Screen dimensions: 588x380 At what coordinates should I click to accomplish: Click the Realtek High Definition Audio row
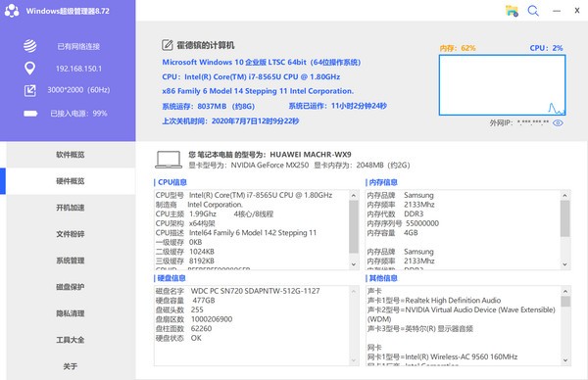coord(434,300)
